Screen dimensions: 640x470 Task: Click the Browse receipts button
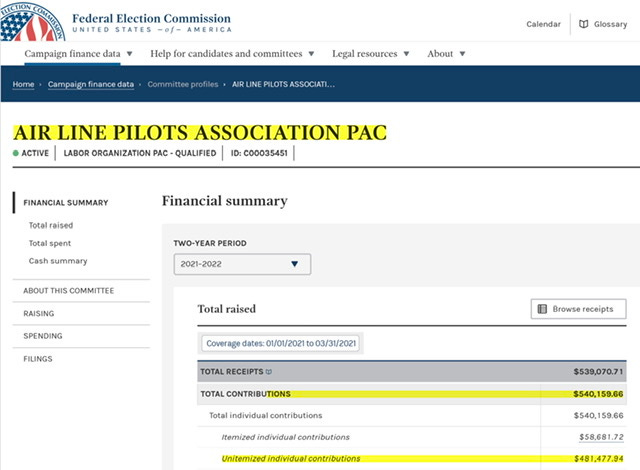(x=578, y=309)
